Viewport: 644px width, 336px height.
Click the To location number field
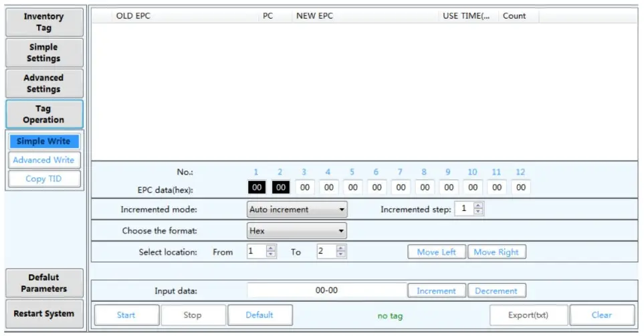pos(327,251)
